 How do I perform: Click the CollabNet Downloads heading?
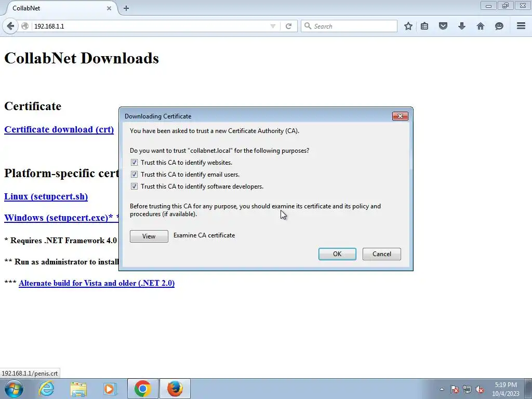tap(82, 58)
